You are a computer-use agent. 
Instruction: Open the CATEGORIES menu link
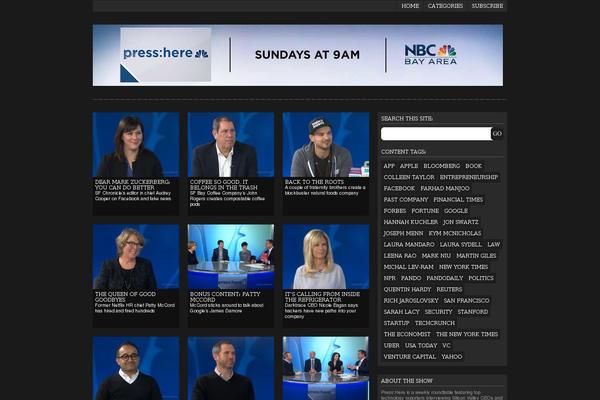pyautogui.click(x=445, y=6)
